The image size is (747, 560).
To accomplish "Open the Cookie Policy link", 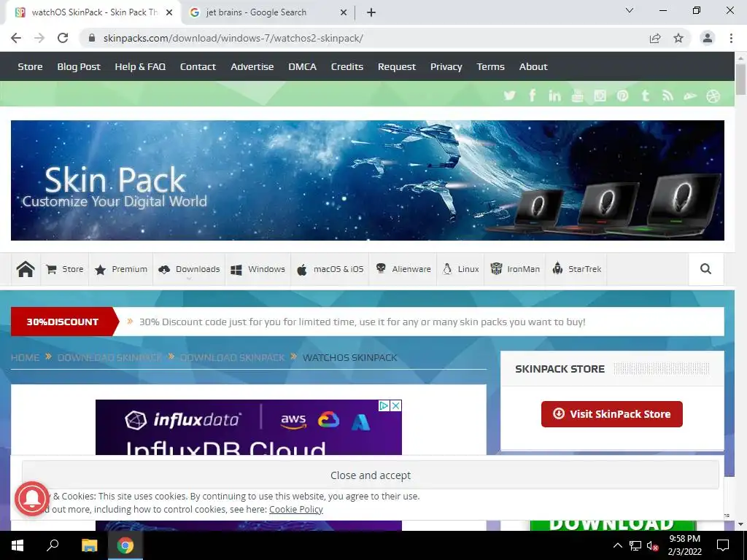I will (296, 509).
